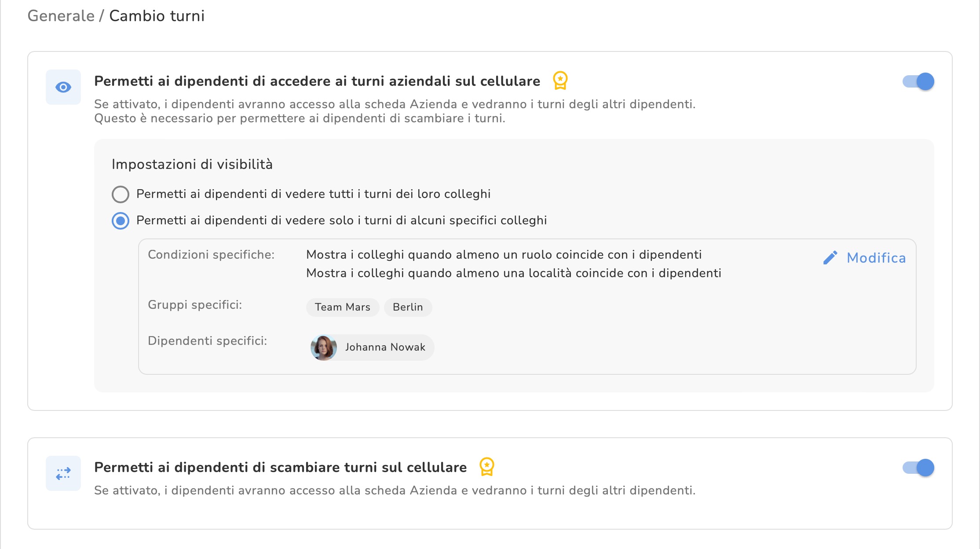Click premium badge beside turni aziendali heading
This screenshot has width=980, height=549.
[560, 81]
